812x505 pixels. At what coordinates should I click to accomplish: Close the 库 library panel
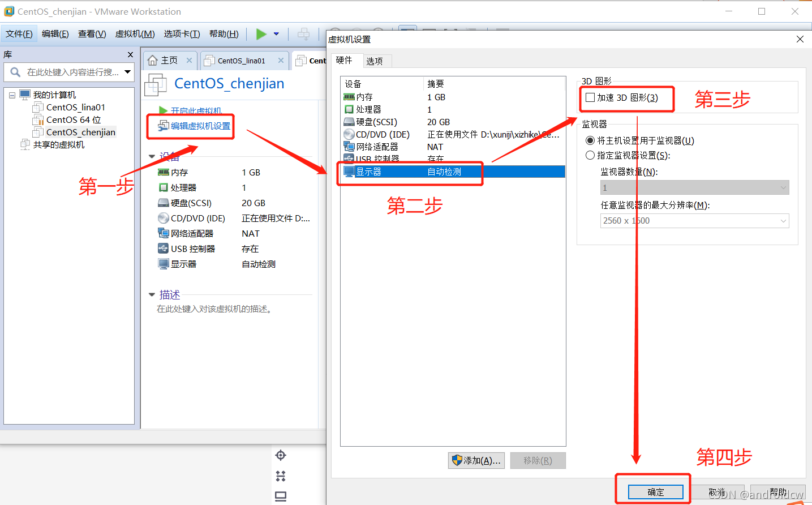pyautogui.click(x=130, y=55)
